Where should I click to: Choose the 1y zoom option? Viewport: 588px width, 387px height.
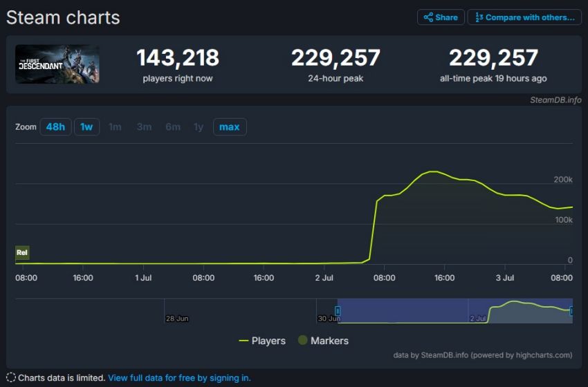coord(199,127)
